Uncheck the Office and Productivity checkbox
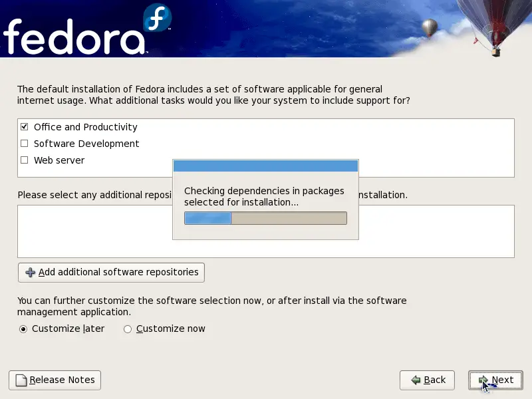This screenshot has height=399, width=532. 24,127
